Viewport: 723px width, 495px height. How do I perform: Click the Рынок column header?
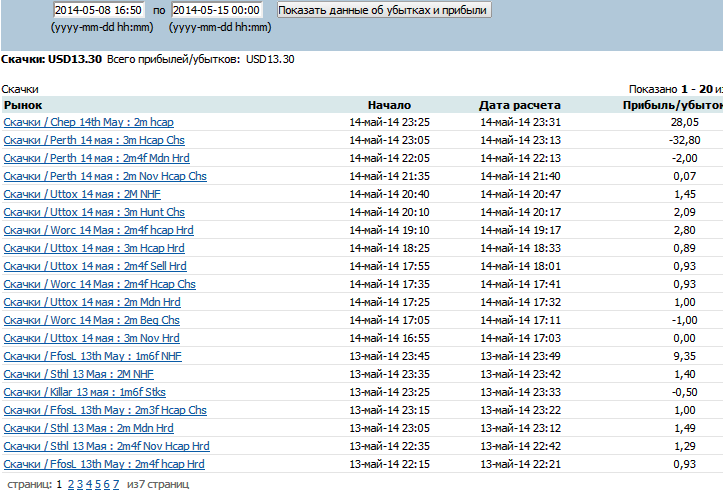23,105
